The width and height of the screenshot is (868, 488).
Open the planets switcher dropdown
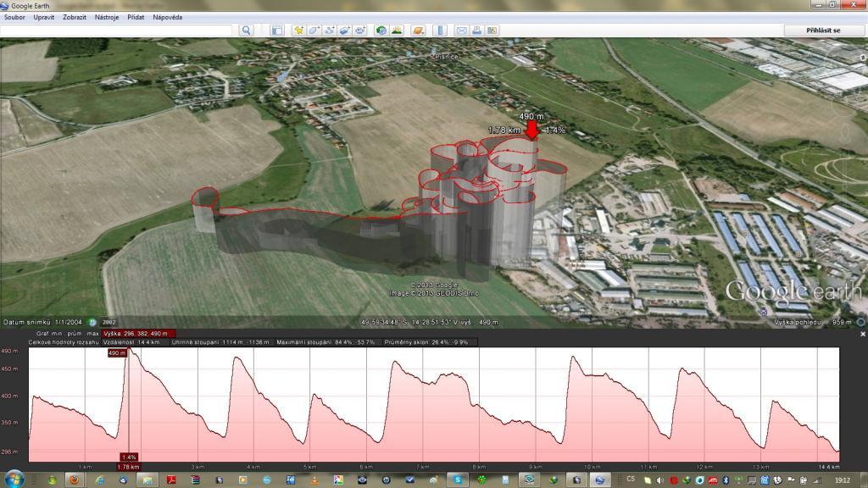coord(418,30)
